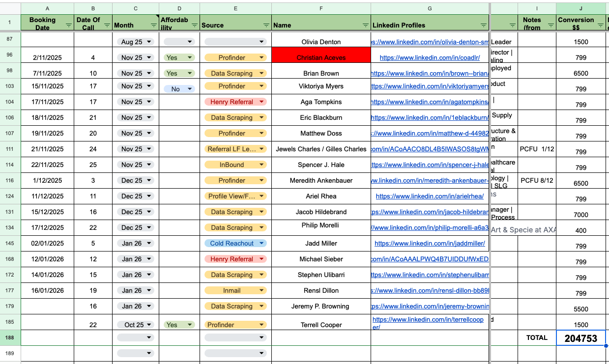
Task: Open filter icon in Affordability header
Action: coord(194,25)
